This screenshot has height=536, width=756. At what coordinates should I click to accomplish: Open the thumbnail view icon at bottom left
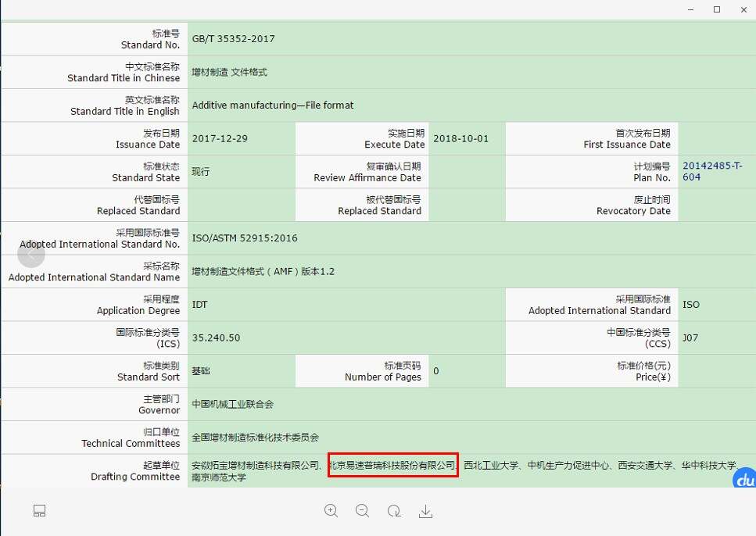40,511
